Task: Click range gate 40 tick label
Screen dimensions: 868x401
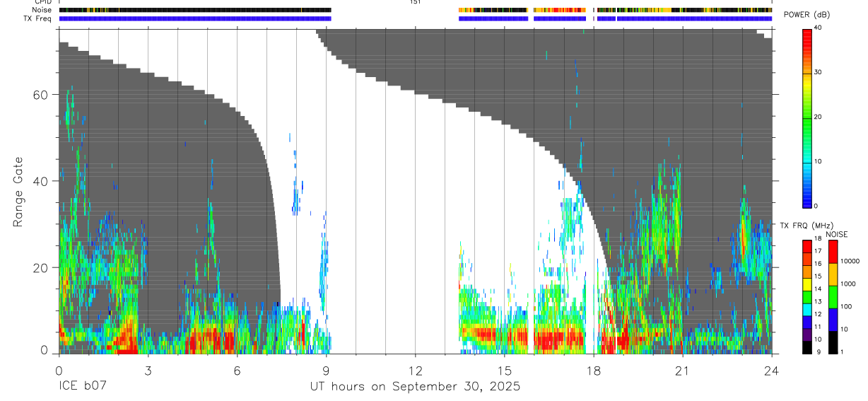Action: 41,181
